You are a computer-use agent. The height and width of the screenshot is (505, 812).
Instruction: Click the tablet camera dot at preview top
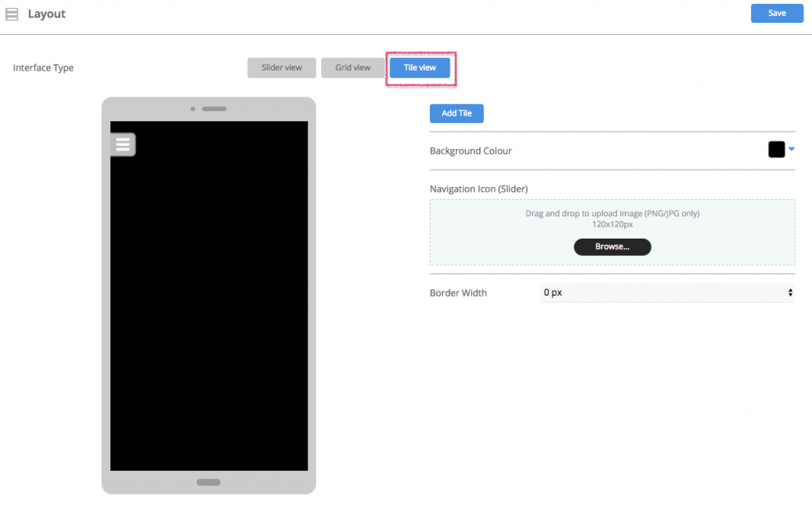(x=193, y=109)
